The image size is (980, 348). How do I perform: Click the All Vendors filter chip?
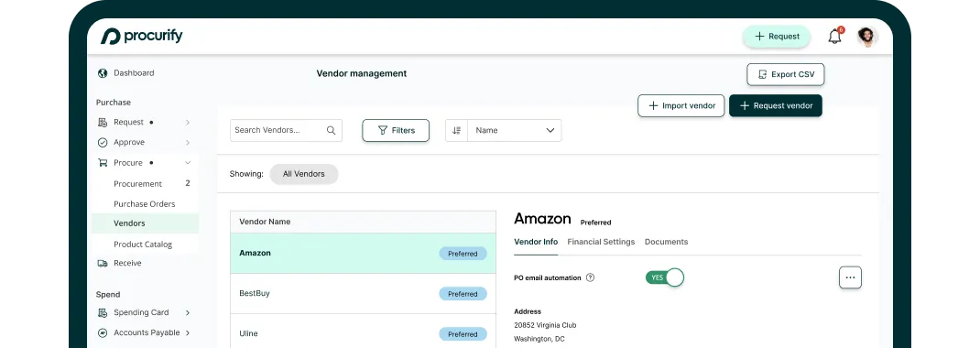304,174
